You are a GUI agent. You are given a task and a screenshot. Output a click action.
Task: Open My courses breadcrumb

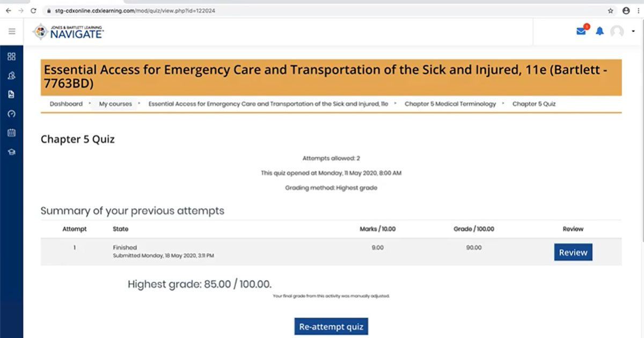click(x=115, y=104)
